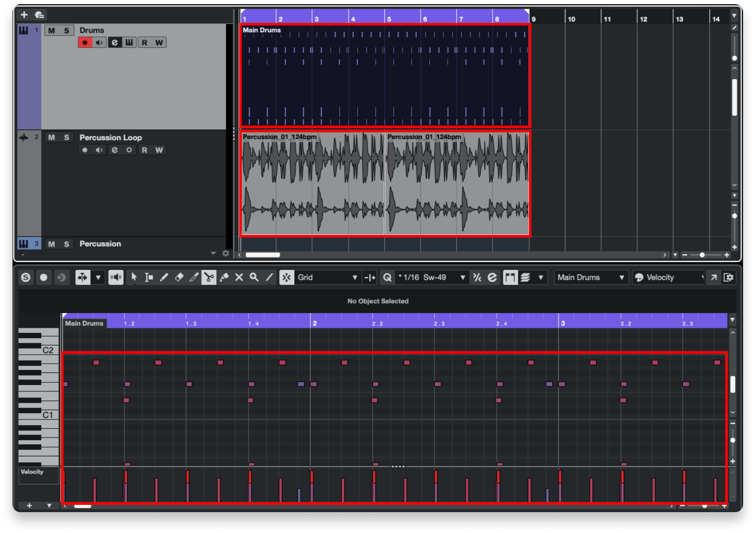
Task: Open quantize preset 1/16 Sw-49 dropdown
Action: [x=432, y=277]
